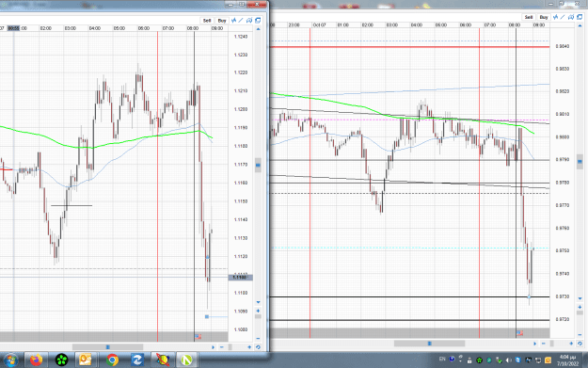This screenshot has height=368, width=588.
Task: Click Buy in the left chart window
Action: click(222, 21)
